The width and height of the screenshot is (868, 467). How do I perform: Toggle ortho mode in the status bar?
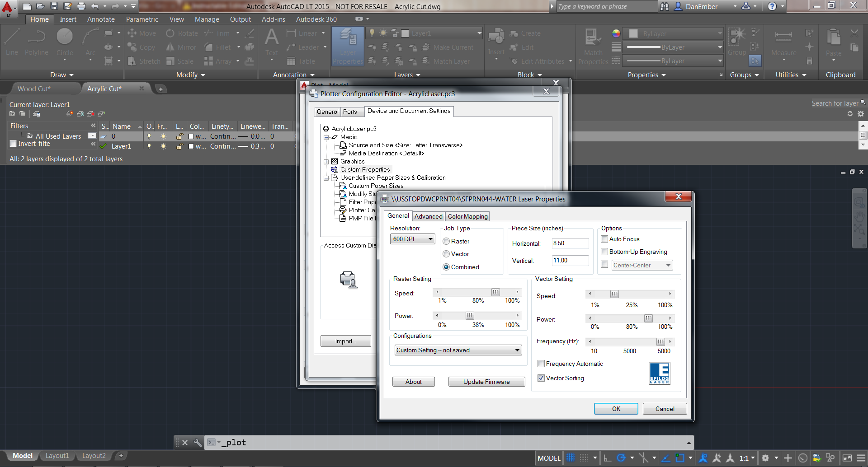coord(608,458)
